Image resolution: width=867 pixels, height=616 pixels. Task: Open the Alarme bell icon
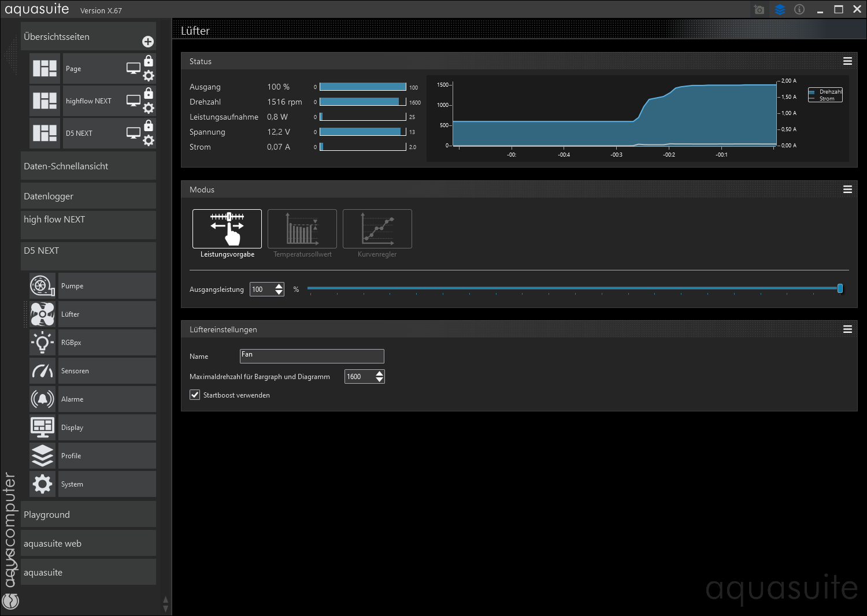[x=42, y=399]
